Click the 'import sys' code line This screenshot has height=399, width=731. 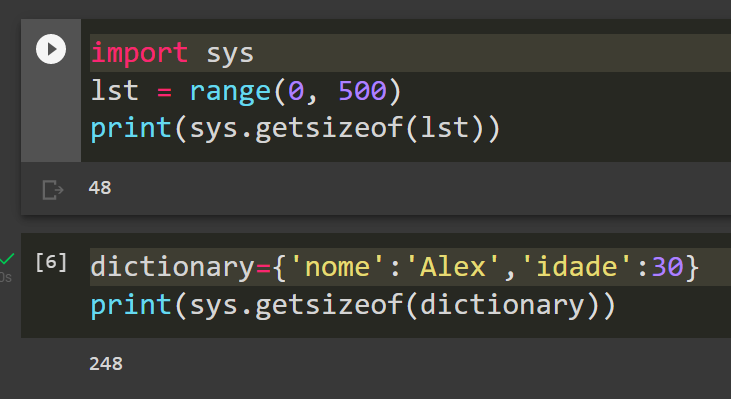(x=172, y=53)
